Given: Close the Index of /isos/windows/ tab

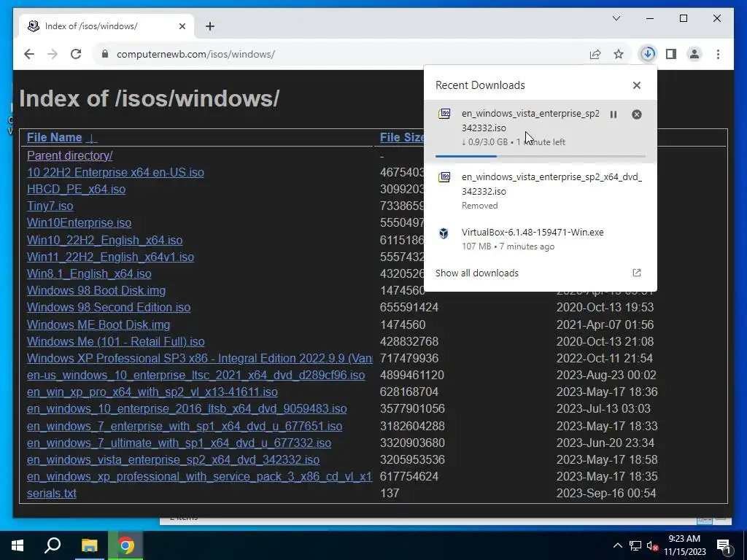Looking at the screenshot, I should click(x=182, y=26).
